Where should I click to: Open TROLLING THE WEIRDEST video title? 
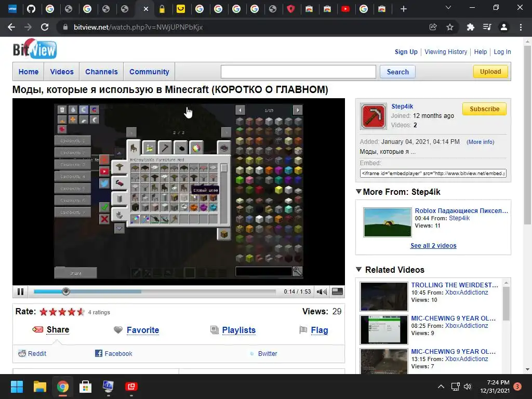(x=454, y=285)
